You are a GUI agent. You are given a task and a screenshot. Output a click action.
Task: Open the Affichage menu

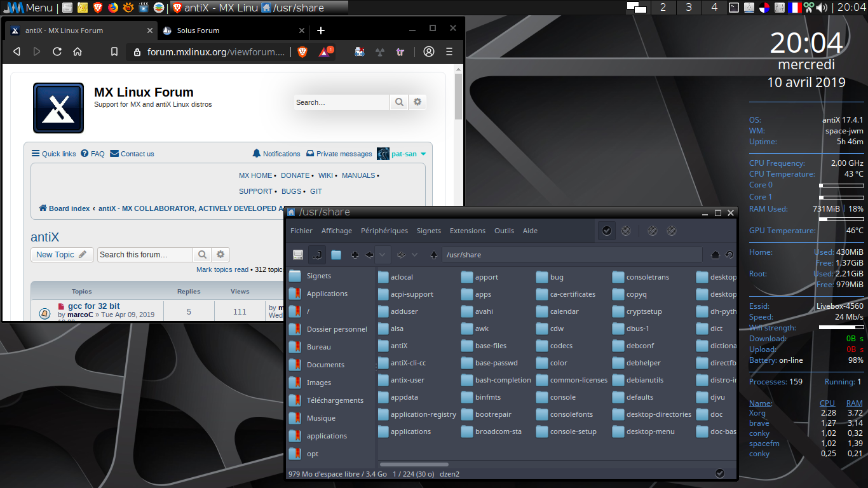coord(337,231)
